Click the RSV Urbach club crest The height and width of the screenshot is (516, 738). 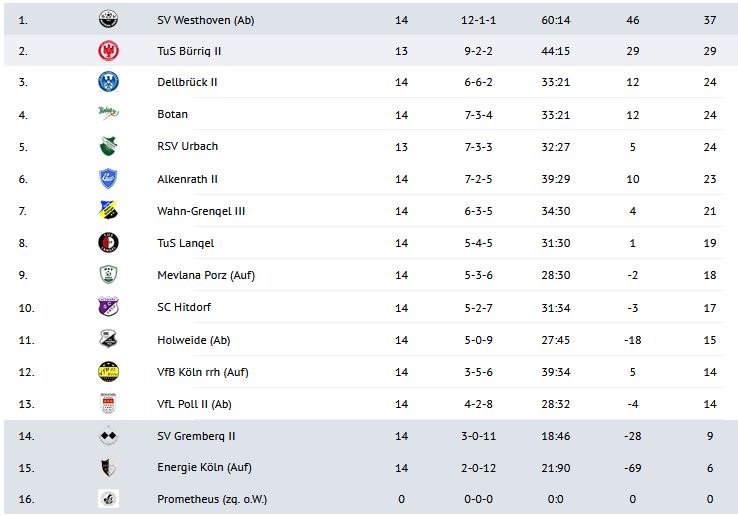click(x=108, y=146)
